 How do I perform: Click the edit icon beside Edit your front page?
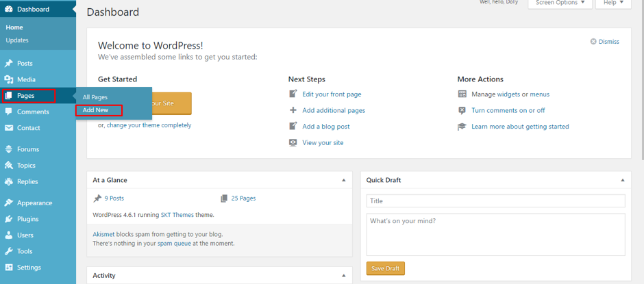point(293,94)
